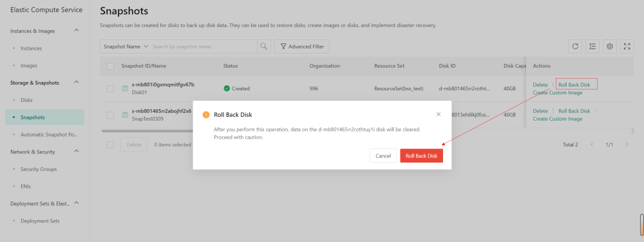Click snapshot ID s-mb801i0gxmqmitfgv67b
The image size is (644, 242).
click(163, 85)
